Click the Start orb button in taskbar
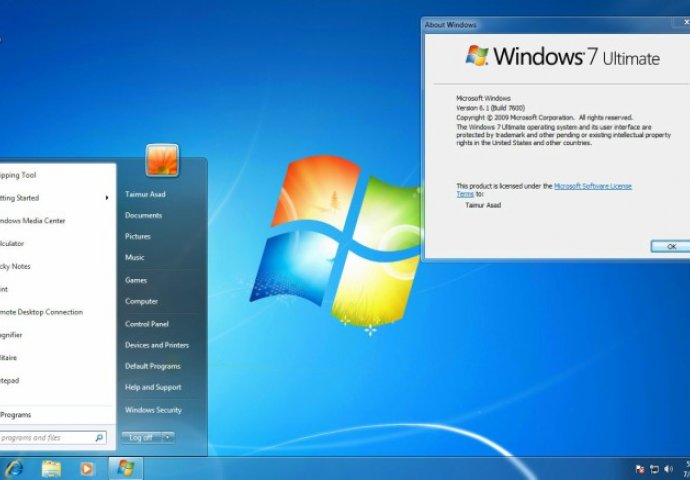This screenshot has width=690, height=480. click(x=126, y=468)
